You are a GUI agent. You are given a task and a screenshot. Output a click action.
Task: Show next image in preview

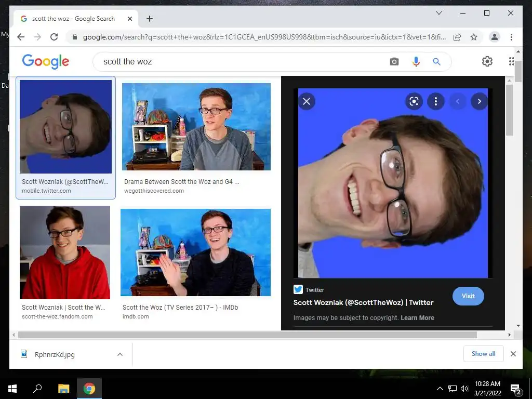coord(479,101)
